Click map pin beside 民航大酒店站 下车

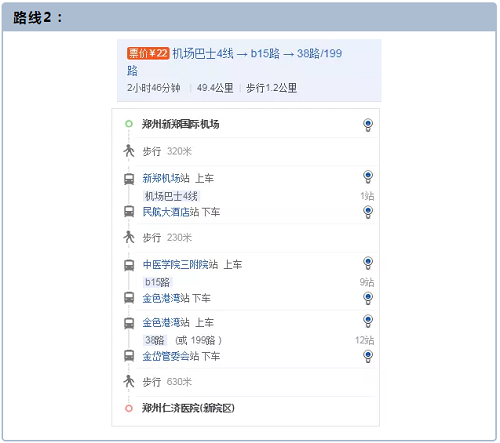point(368,212)
